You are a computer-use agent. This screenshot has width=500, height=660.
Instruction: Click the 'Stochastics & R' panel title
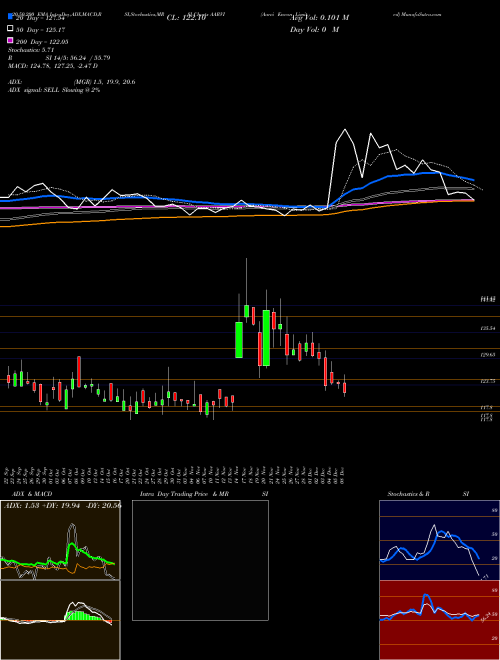point(408,494)
